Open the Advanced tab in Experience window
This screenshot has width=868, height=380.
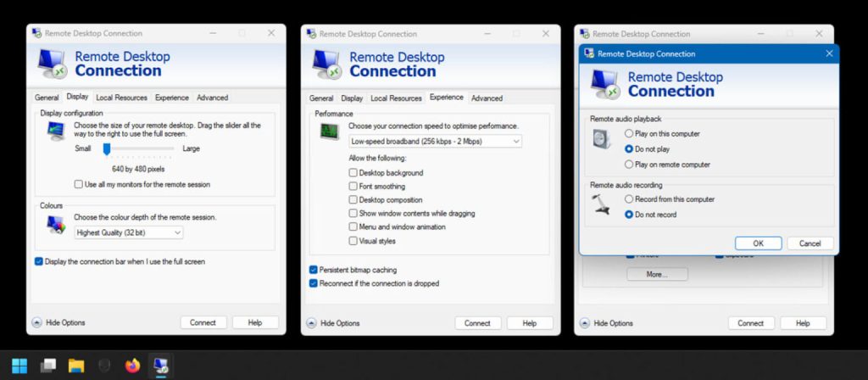coord(487,98)
